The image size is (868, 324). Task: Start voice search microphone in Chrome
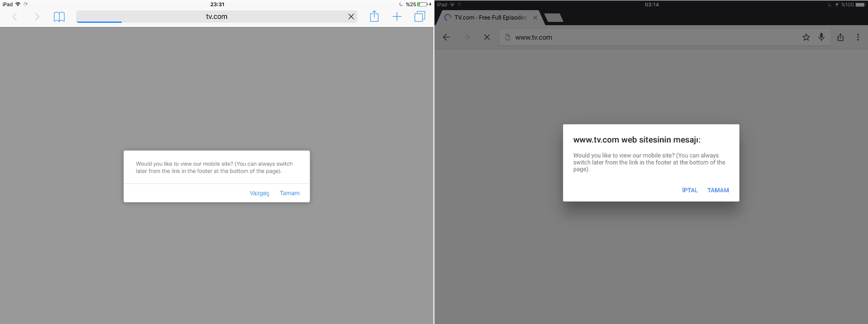[x=821, y=37]
